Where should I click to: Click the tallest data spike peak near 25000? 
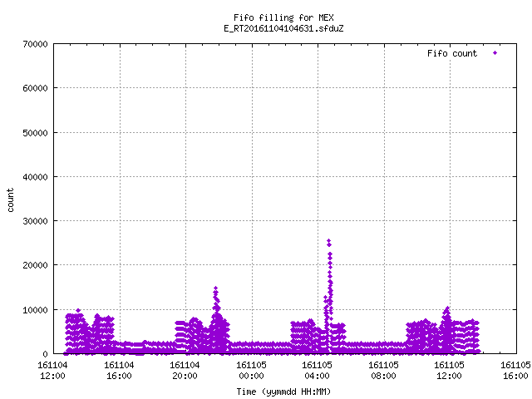coord(329,241)
